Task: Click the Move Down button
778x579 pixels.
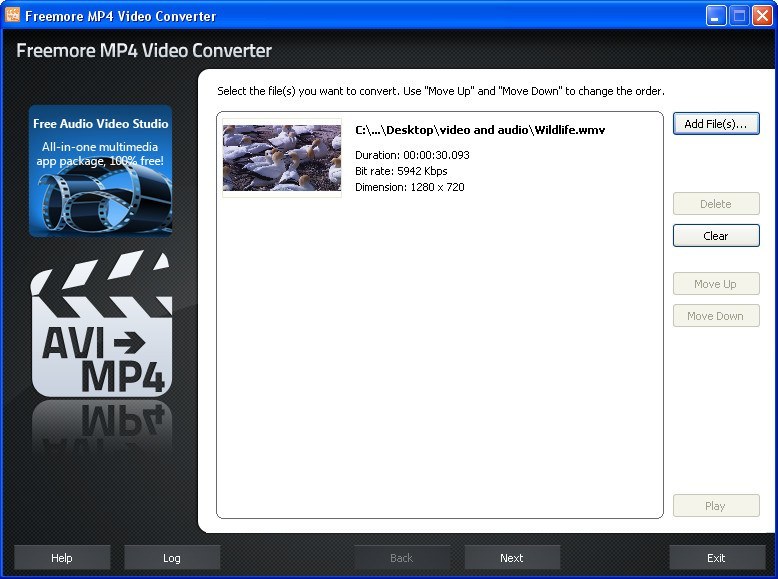Action: [x=716, y=316]
